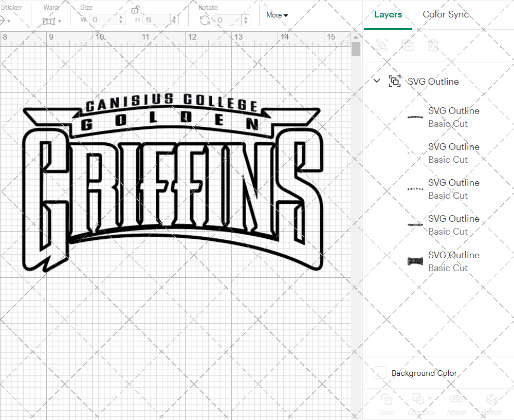Delete layer with the trash icon
514x420 pixels.
433,45
